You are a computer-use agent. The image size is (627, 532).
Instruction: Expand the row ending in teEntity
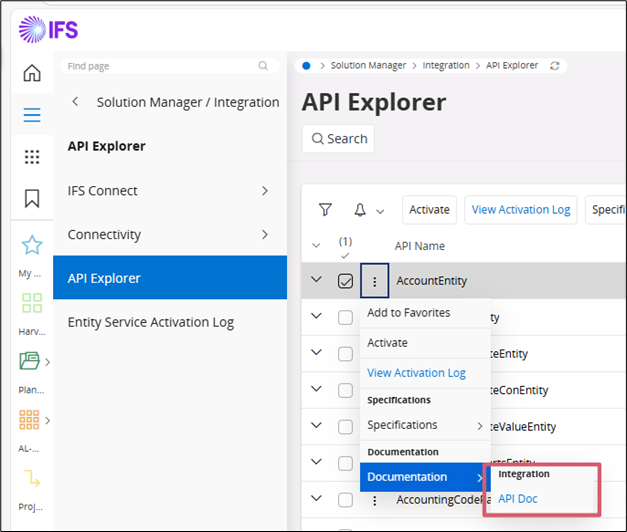tap(316, 352)
